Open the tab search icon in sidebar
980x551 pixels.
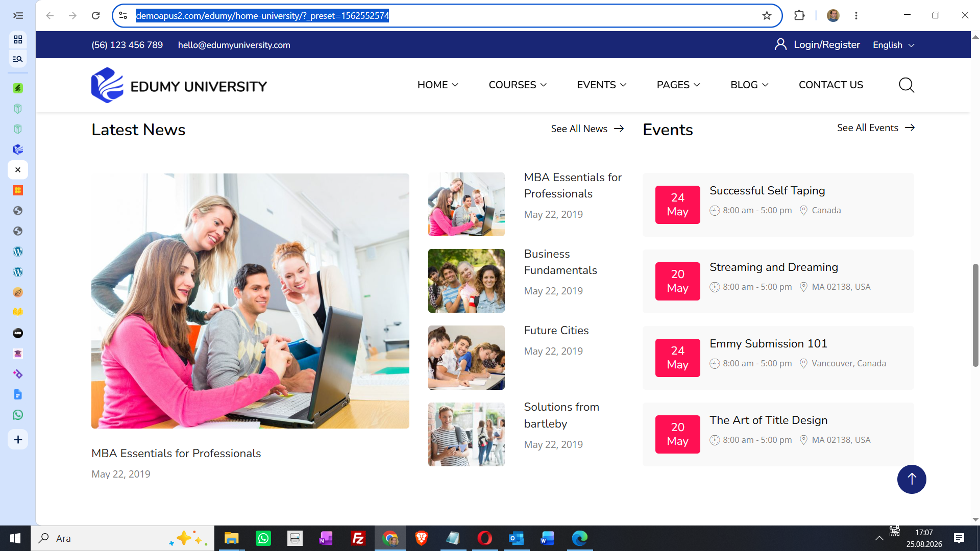[x=18, y=59]
